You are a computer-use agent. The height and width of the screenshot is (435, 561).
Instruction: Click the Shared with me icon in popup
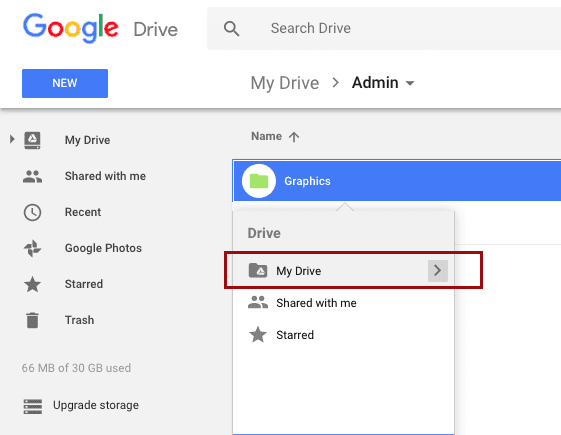(258, 303)
